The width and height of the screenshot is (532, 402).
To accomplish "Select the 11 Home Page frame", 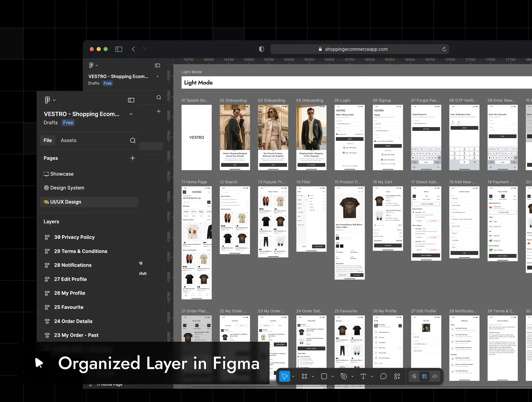I will [197, 243].
